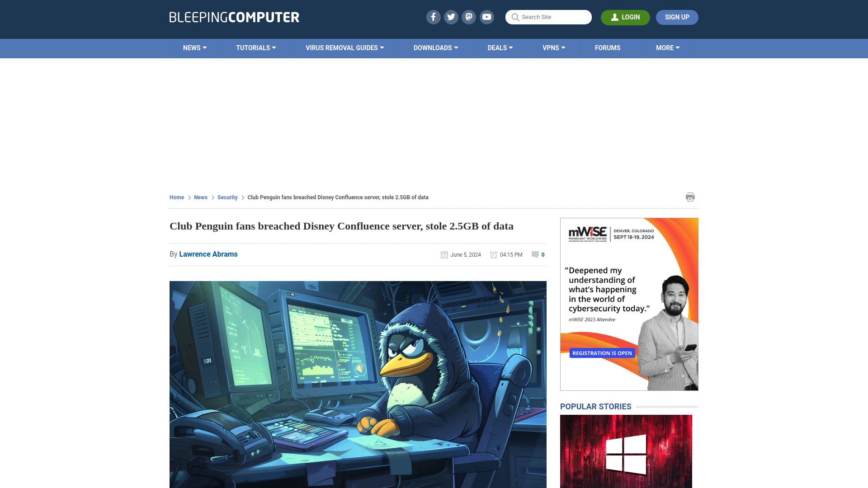This screenshot has width=868, height=488.
Task: Click the print article icon
Action: pyautogui.click(x=690, y=197)
